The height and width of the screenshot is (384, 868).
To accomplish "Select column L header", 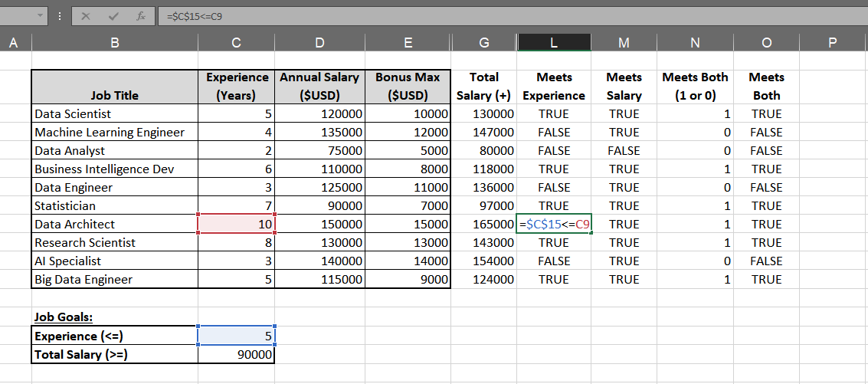I will point(554,42).
